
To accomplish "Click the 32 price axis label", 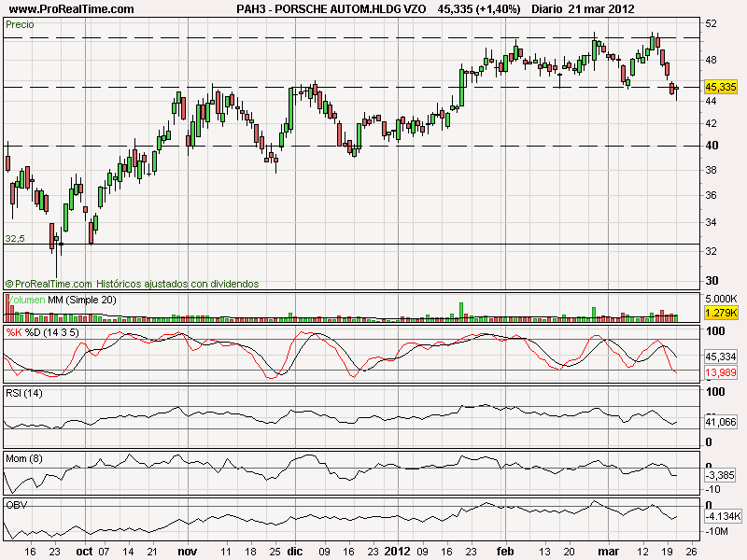I will pyautogui.click(x=711, y=251).
